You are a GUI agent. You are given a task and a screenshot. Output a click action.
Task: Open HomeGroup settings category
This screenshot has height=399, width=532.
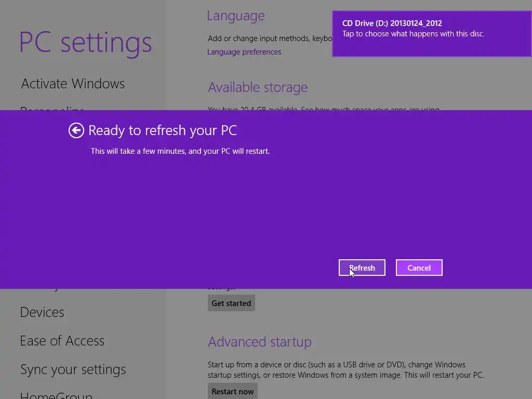click(56, 395)
